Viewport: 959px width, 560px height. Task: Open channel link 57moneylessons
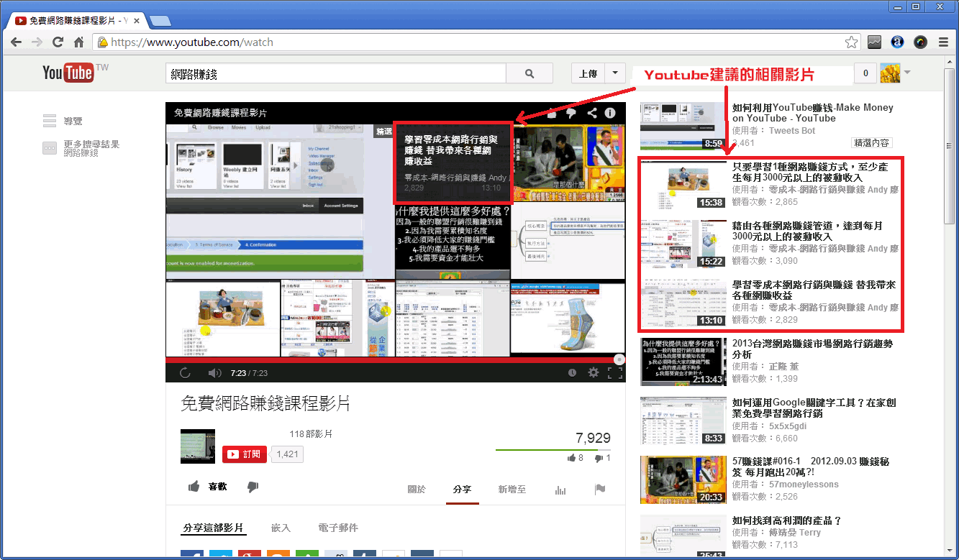pos(804,485)
